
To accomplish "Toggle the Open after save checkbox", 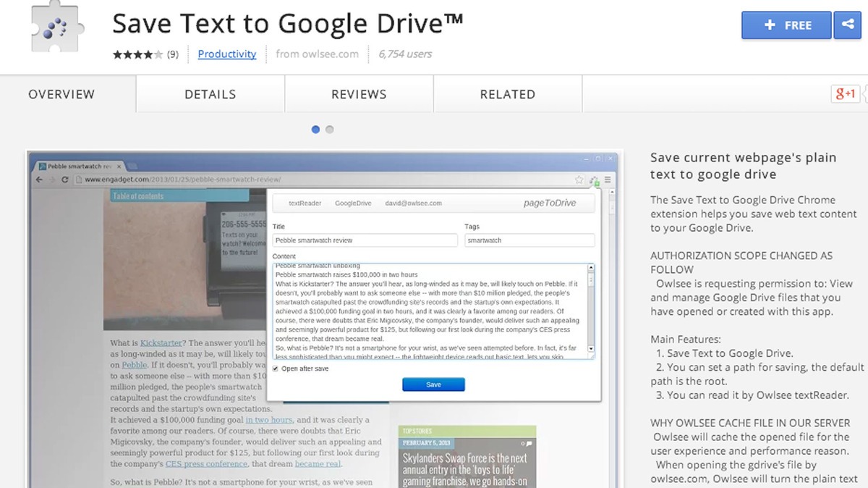I will (276, 369).
